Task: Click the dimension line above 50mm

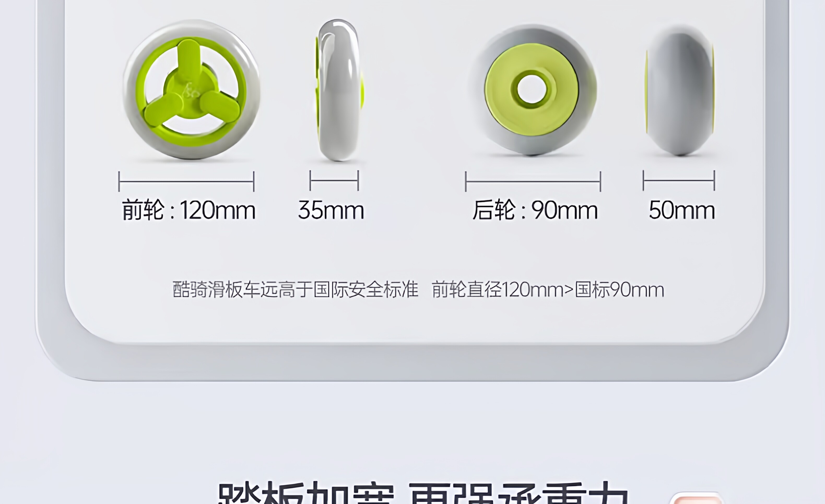Action: (x=679, y=180)
